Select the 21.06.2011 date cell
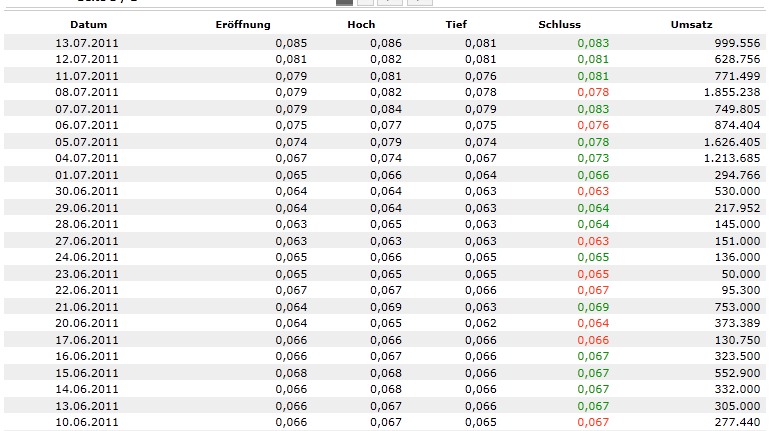 pos(87,306)
